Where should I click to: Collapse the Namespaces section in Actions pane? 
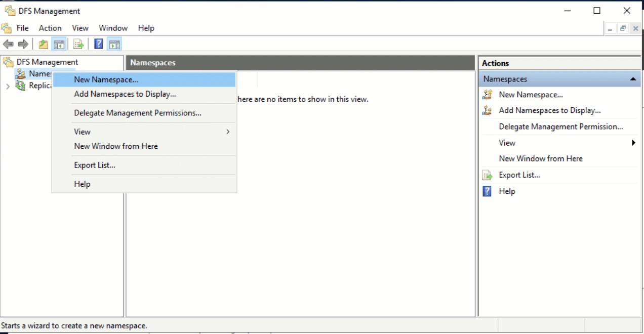click(633, 79)
